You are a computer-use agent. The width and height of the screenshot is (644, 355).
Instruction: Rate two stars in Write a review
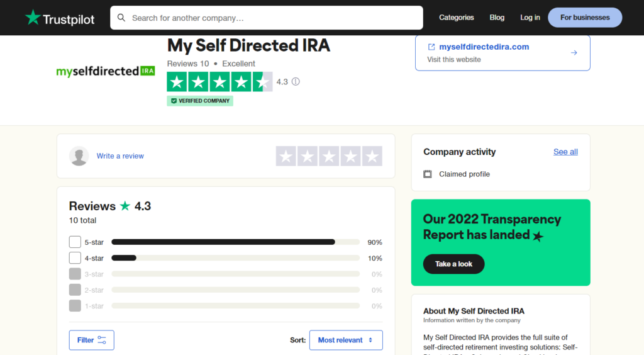[307, 156]
